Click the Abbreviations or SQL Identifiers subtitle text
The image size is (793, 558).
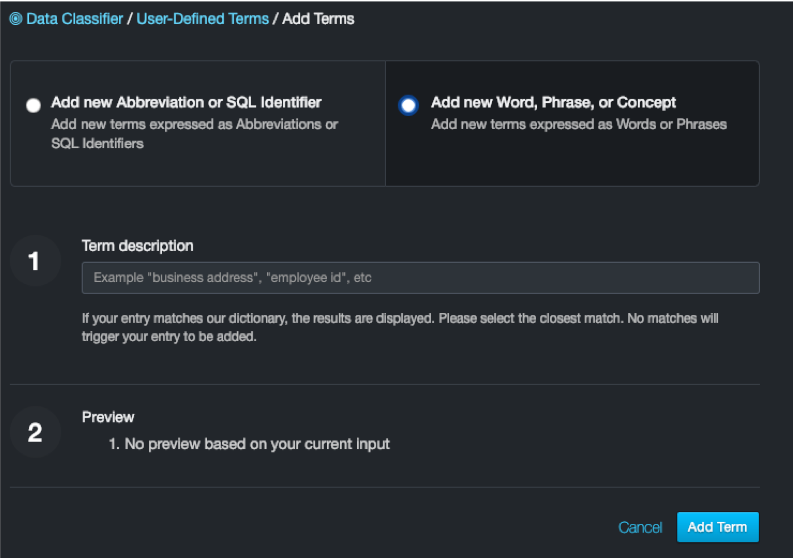click(194, 134)
